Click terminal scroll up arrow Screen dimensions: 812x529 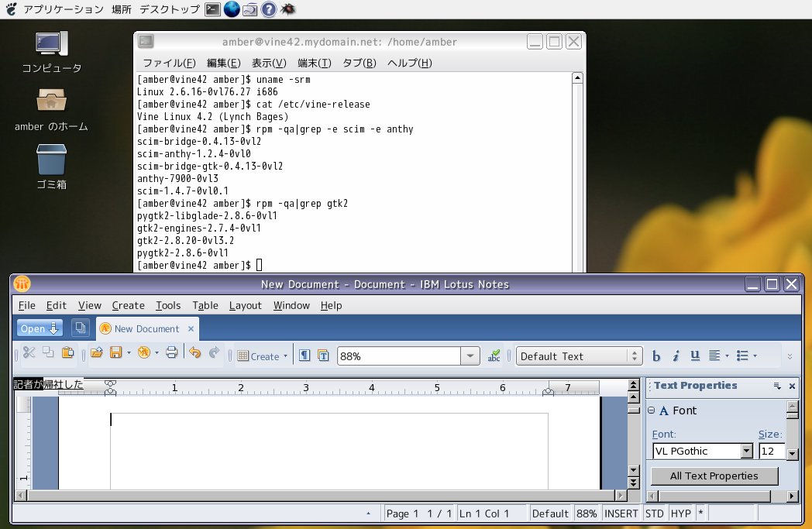[577, 78]
